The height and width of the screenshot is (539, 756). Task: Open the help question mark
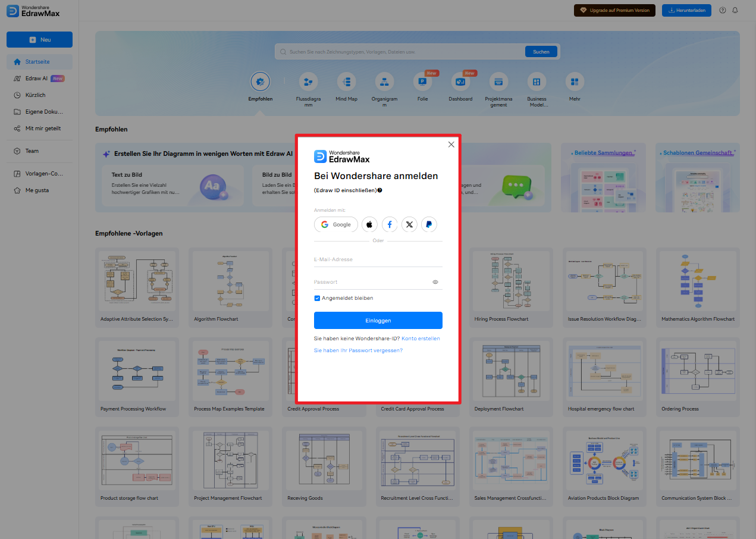point(722,10)
